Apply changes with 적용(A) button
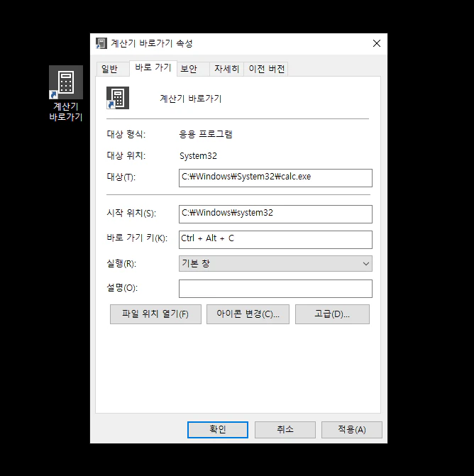This screenshot has height=476, width=474. click(x=352, y=430)
